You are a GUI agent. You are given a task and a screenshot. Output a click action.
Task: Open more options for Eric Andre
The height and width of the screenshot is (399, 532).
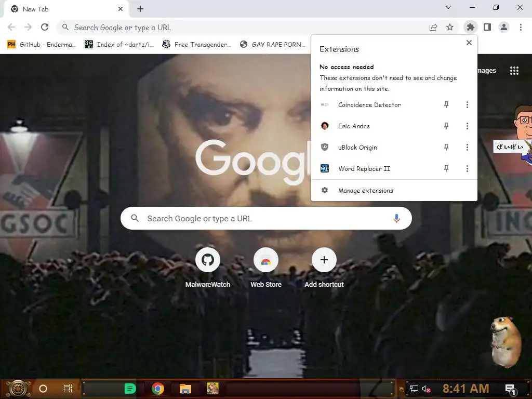467,126
